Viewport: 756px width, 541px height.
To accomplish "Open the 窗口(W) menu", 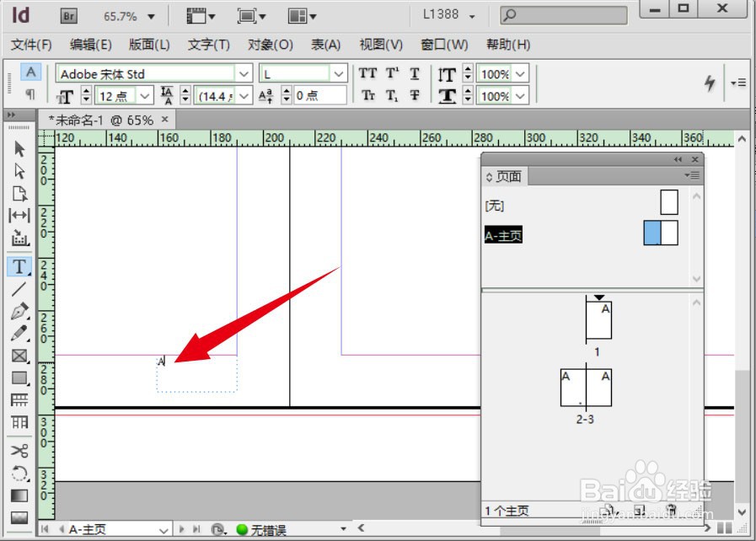I will pos(444,45).
